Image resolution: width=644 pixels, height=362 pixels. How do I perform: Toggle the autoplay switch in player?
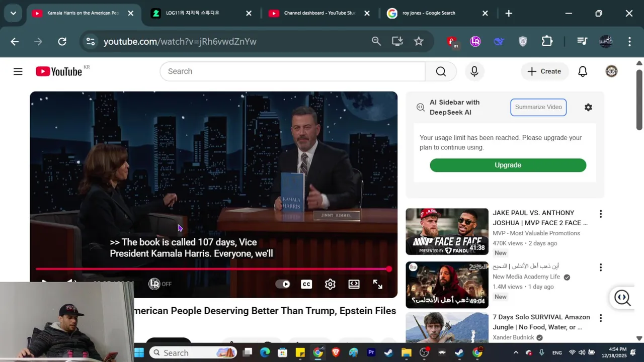point(283,284)
